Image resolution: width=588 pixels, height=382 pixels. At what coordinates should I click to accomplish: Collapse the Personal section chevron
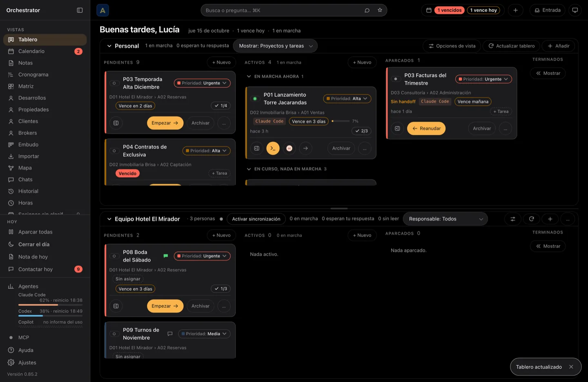[109, 46]
